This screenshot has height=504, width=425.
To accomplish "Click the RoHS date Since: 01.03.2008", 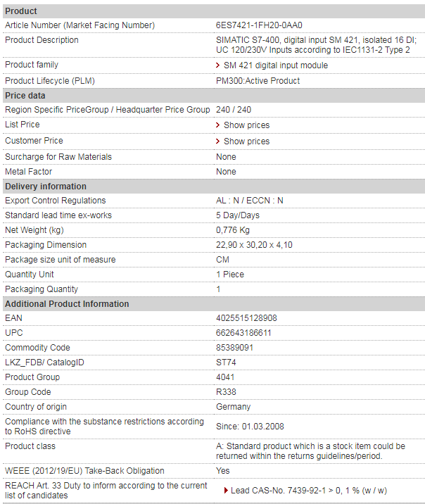I will [250, 427].
